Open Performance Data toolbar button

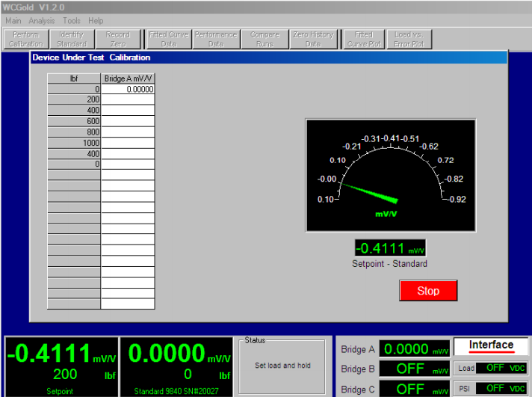pos(216,39)
